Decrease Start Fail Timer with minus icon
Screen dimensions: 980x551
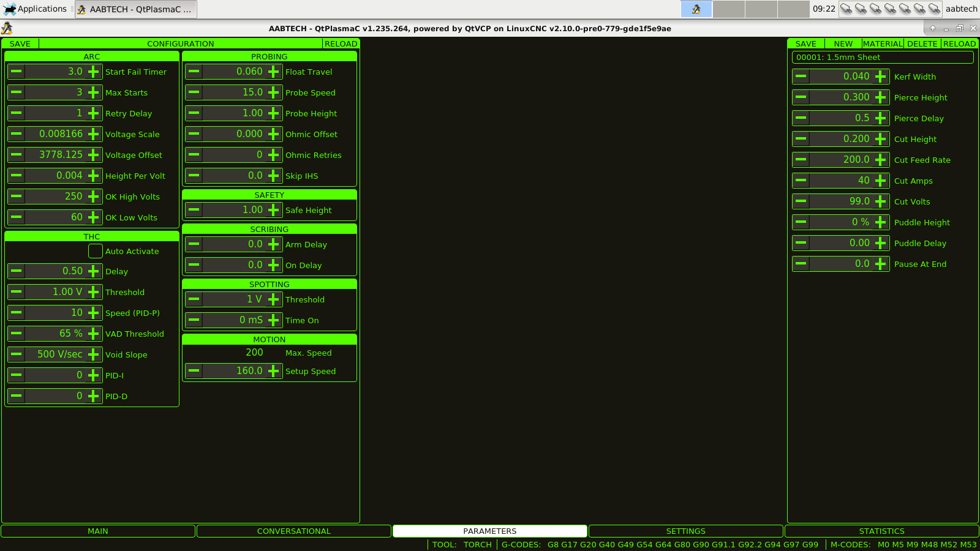click(17, 72)
